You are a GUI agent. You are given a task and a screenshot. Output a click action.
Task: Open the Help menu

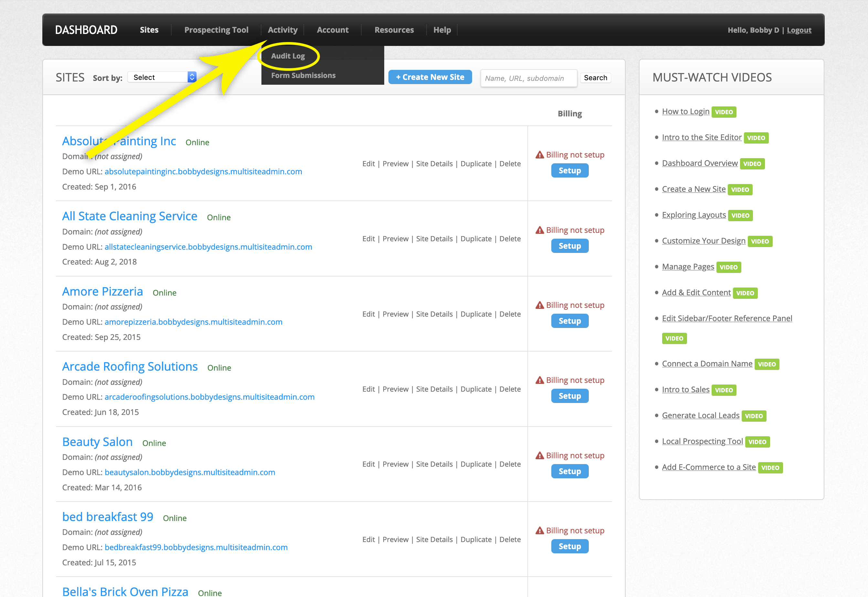tap(442, 30)
